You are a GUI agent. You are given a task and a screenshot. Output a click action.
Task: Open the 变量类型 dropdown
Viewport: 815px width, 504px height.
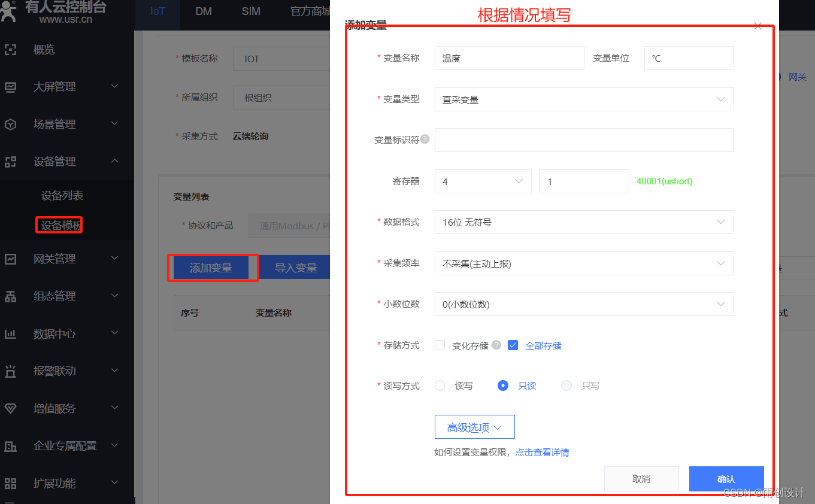click(584, 99)
